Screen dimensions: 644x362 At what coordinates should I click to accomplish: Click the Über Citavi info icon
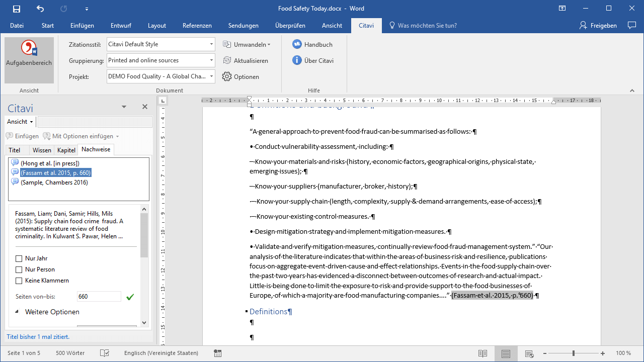[297, 60]
